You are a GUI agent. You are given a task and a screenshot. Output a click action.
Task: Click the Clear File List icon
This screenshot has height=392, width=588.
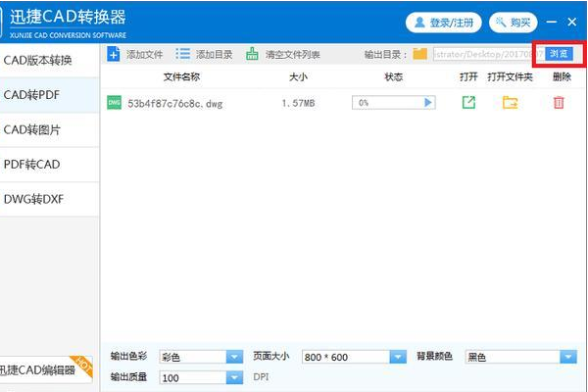tap(253, 54)
